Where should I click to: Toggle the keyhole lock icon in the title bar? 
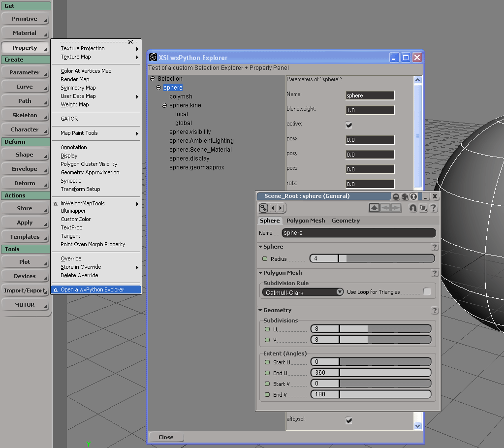[413, 196]
